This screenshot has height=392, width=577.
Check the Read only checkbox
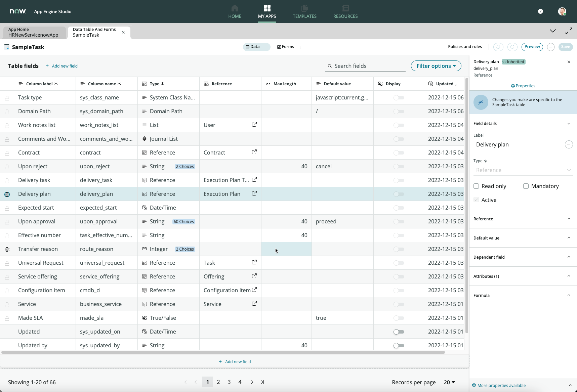click(476, 186)
